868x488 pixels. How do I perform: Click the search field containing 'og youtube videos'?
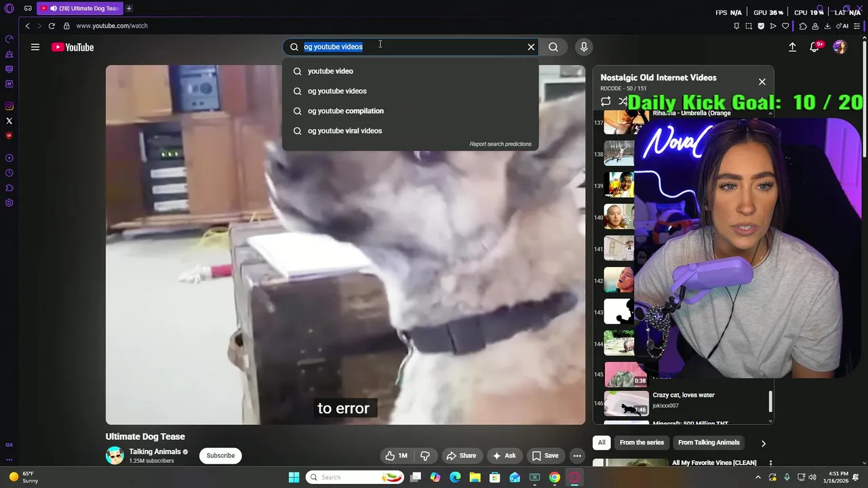coord(410,47)
